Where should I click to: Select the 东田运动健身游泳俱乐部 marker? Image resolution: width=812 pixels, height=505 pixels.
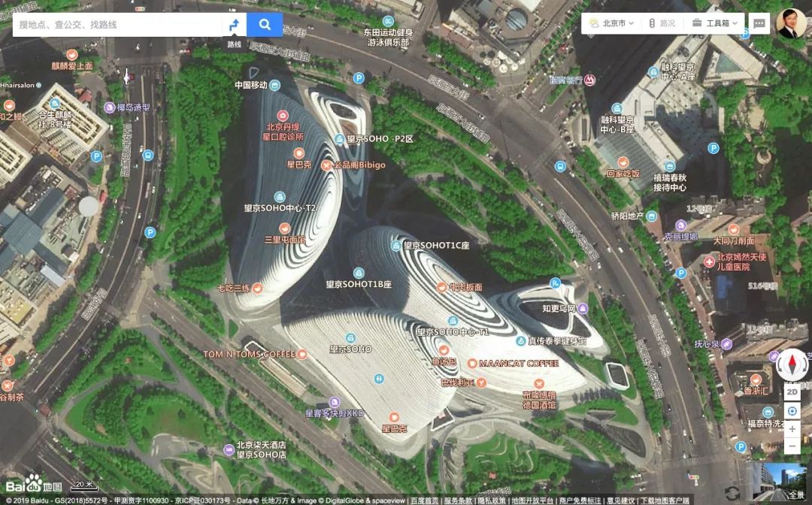[x=389, y=22]
